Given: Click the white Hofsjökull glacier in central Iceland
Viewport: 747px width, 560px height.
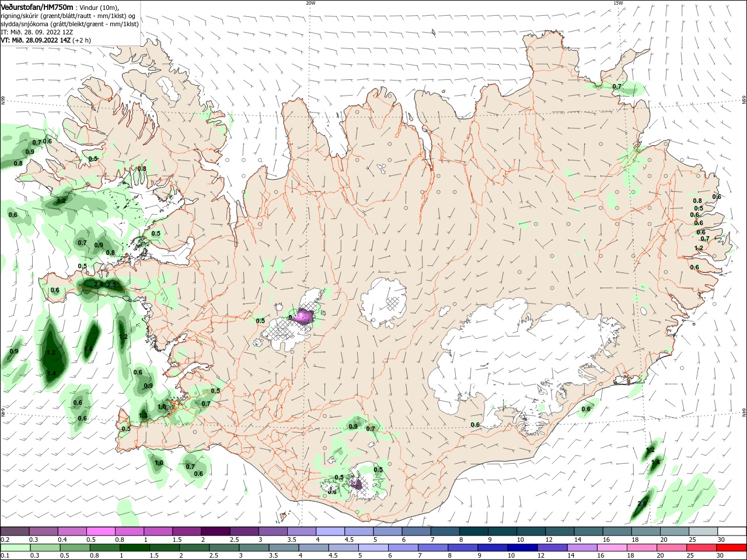Looking at the screenshot, I should [383, 302].
